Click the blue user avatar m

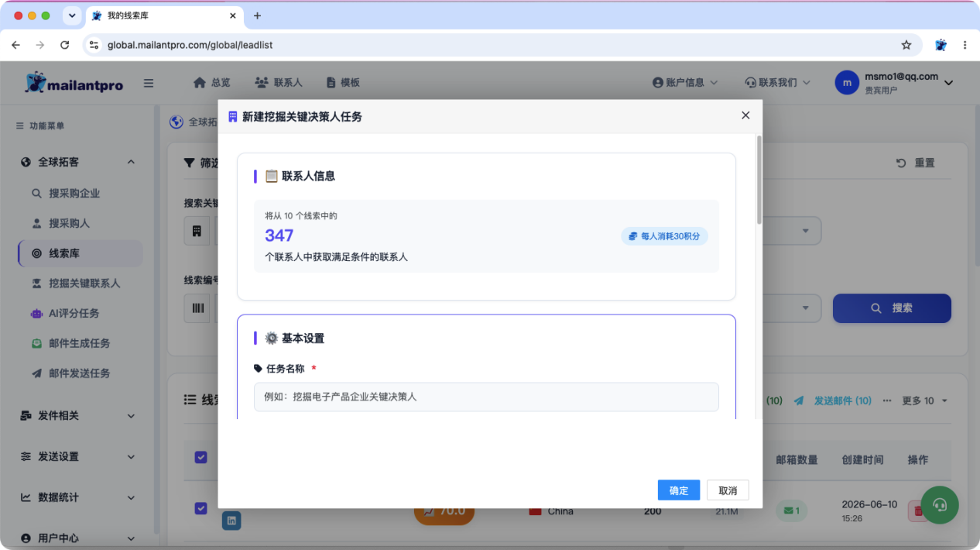(x=847, y=83)
